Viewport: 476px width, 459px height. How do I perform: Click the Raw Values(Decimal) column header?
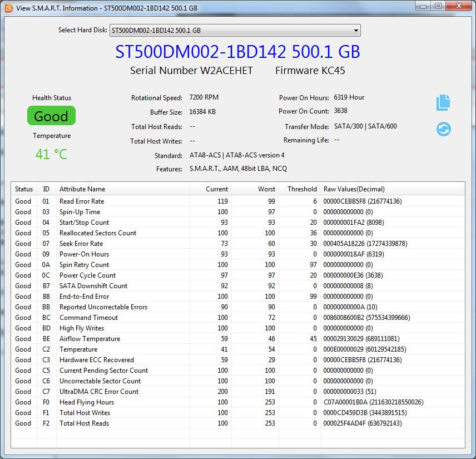392,189
